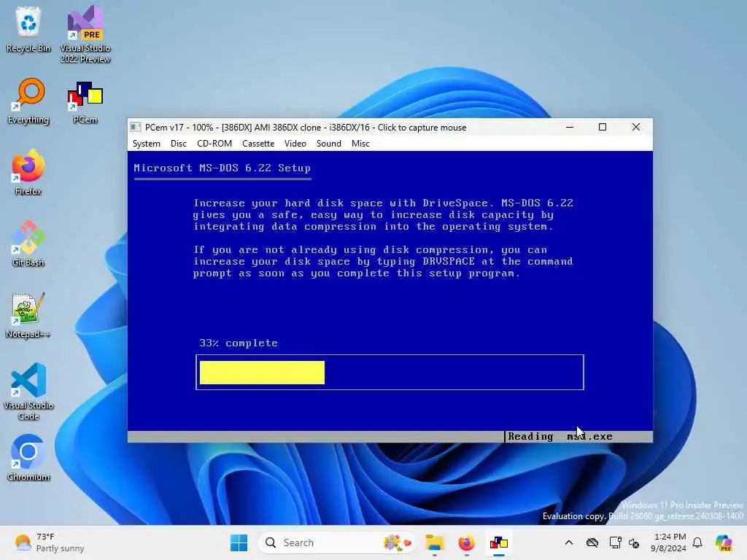This screenshot has height=560, width=747.
Task: Open the weather widget showing 73°F
Action: tap(49, 542)
